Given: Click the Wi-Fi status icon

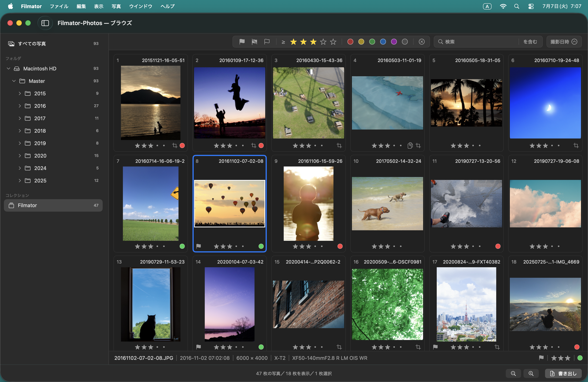Looking at the screenshot, I should click(503, 6).
